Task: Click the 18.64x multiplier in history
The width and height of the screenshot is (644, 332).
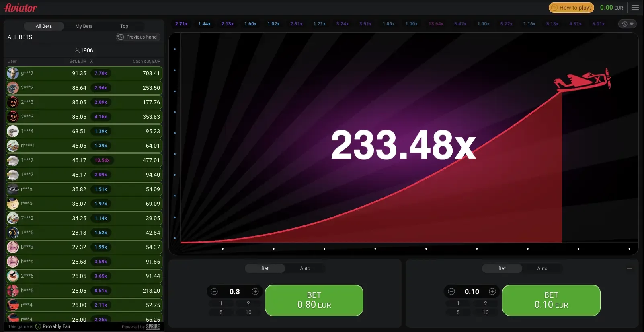Action: 436,24
